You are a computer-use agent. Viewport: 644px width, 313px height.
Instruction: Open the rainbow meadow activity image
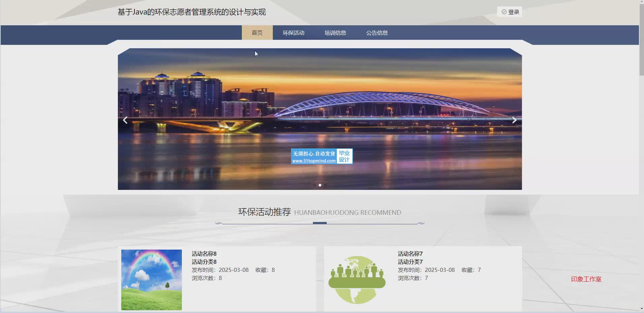(x=151, y=280)
